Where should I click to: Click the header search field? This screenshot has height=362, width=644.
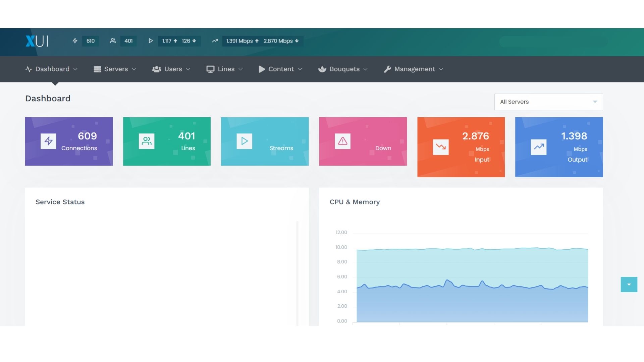coord(553,42)
